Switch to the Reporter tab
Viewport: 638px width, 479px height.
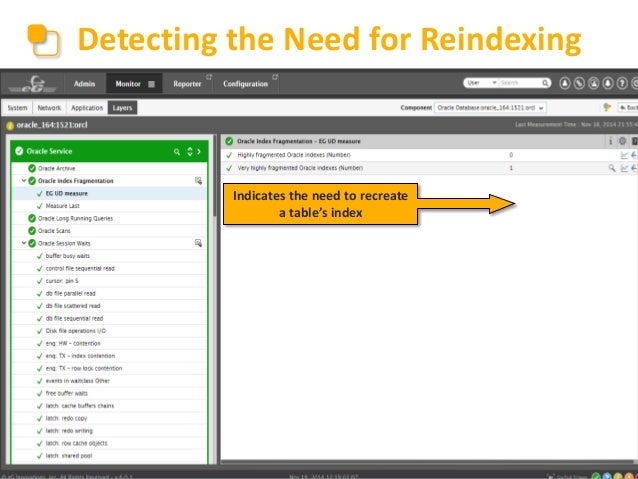pos(187,84)
